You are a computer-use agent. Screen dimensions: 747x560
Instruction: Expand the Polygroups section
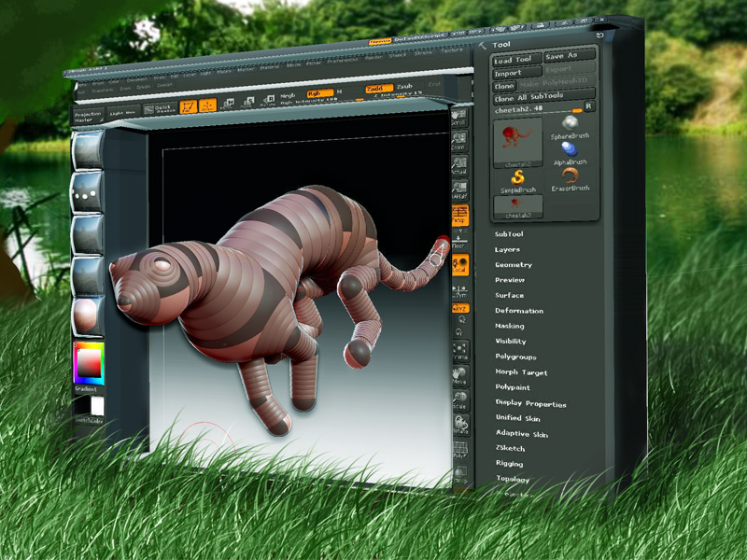point(516,357)
